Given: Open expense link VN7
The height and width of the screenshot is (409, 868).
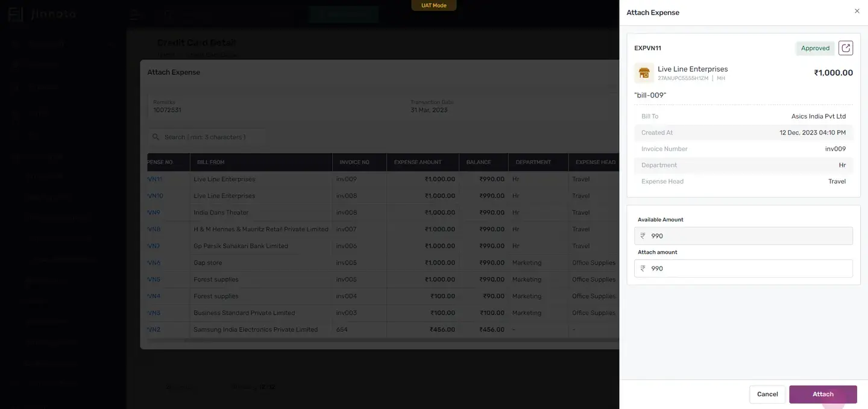Looking at the screenshot, I should 154,246.
